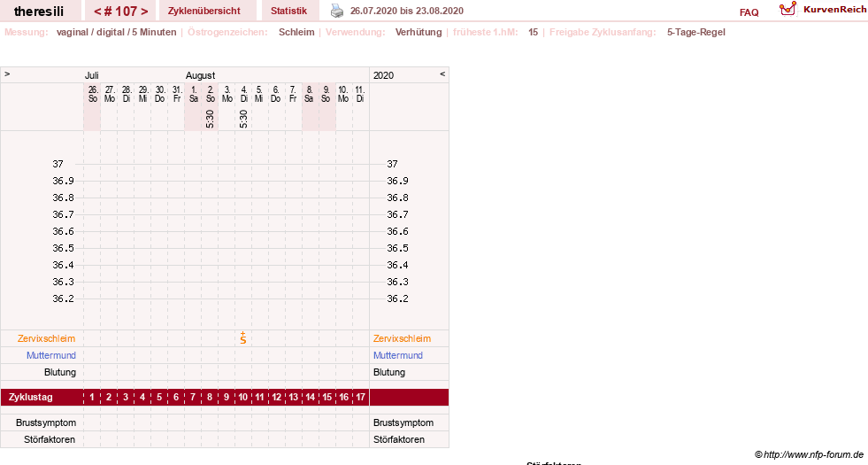This screenshot has height=465, width=868.
Task: Click the Zyklustag row header
Action: [30, 398]
